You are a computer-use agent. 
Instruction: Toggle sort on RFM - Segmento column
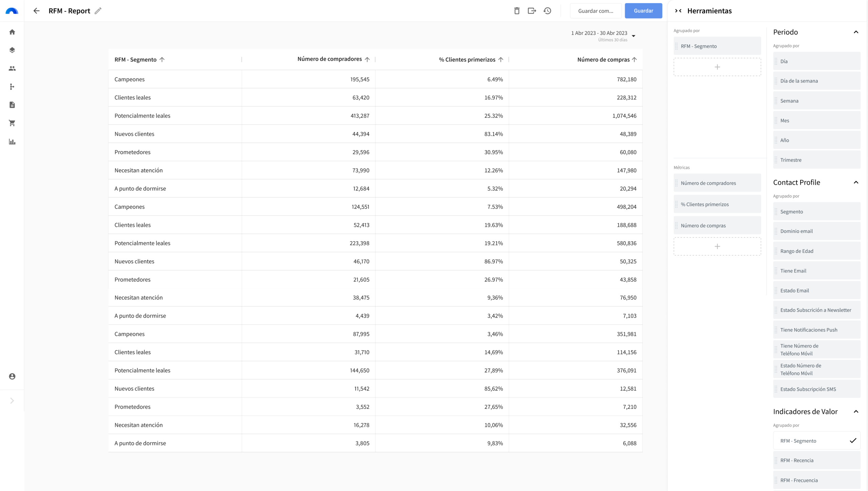point(162,60)
